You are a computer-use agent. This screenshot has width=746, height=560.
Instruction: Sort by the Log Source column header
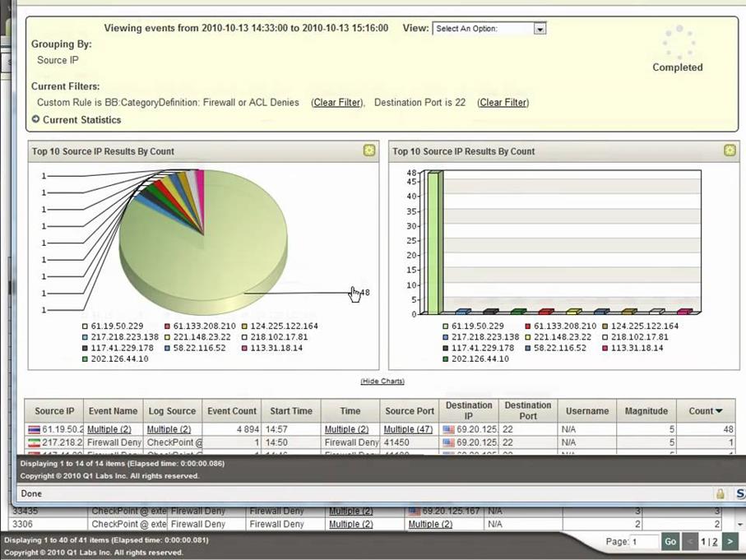pyautogui.click(x=172, y=411)
